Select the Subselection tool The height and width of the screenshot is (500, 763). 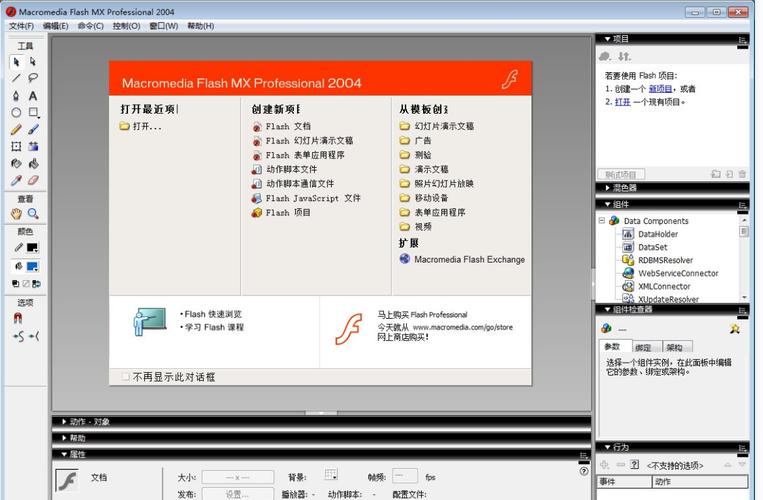click(33, 62)
